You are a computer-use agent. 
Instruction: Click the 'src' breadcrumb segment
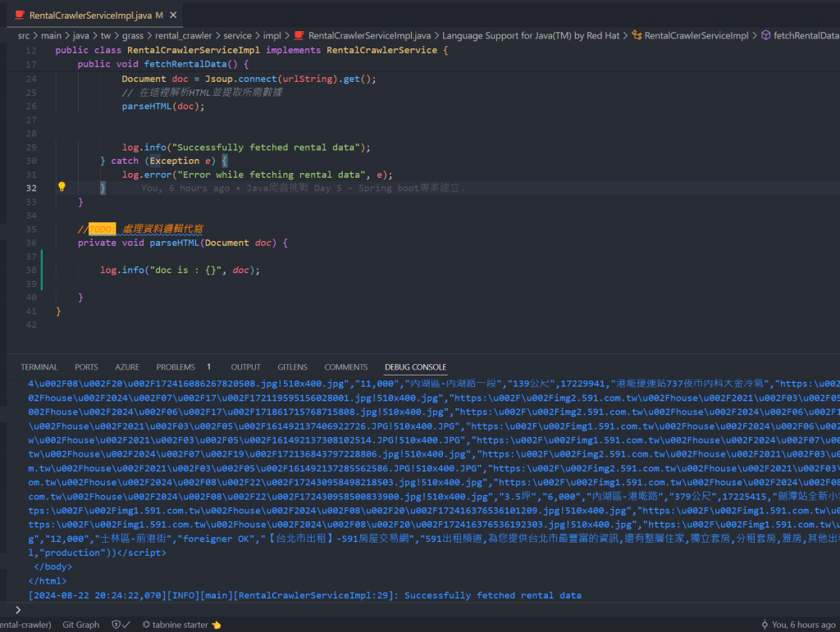(24, 35)
